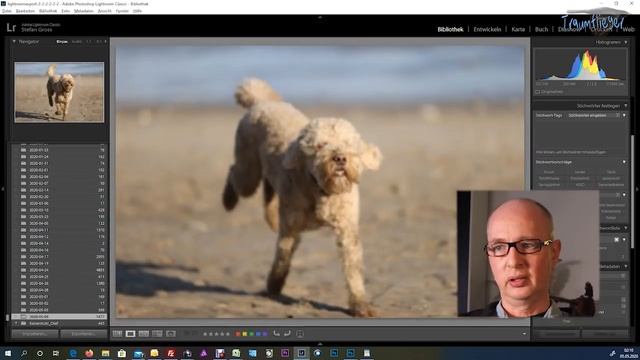Screen dimensions: 640x360
Task: Collapse Stichwortvorschläge section
Action: point(624,162)
